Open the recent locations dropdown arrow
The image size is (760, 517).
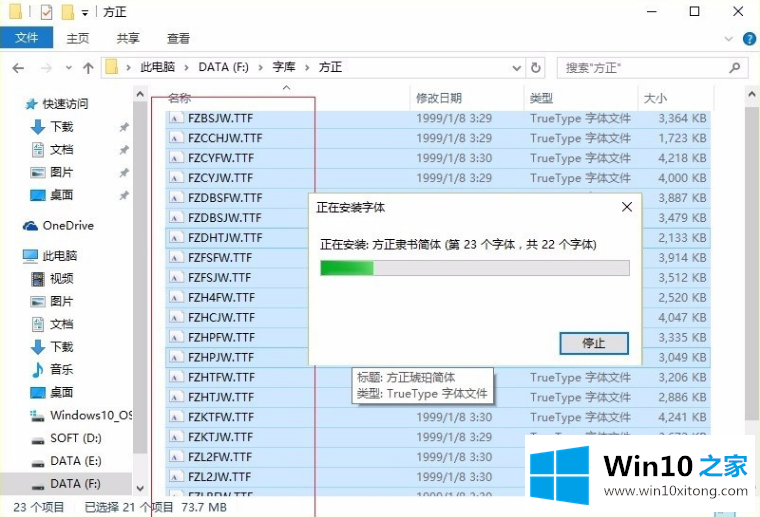point(69,68)
